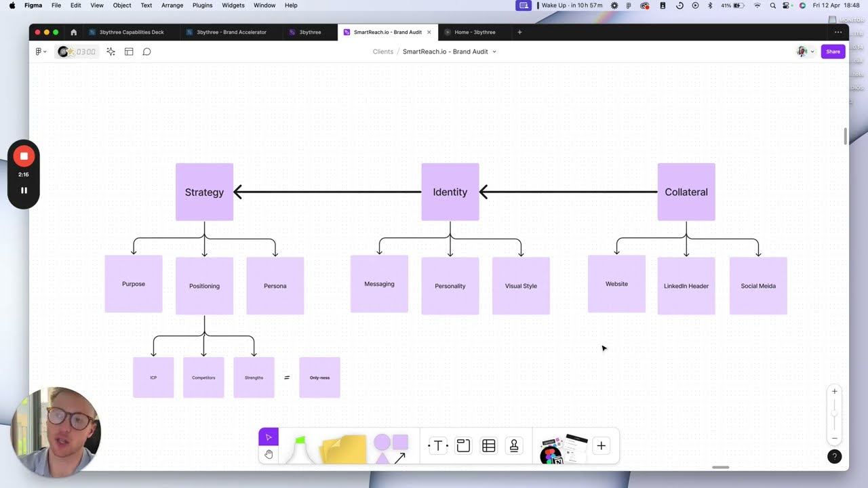Viewport: 868px width, 488px height.
Task: Open the Wi-Fi status menu
Action: [757, 5]
